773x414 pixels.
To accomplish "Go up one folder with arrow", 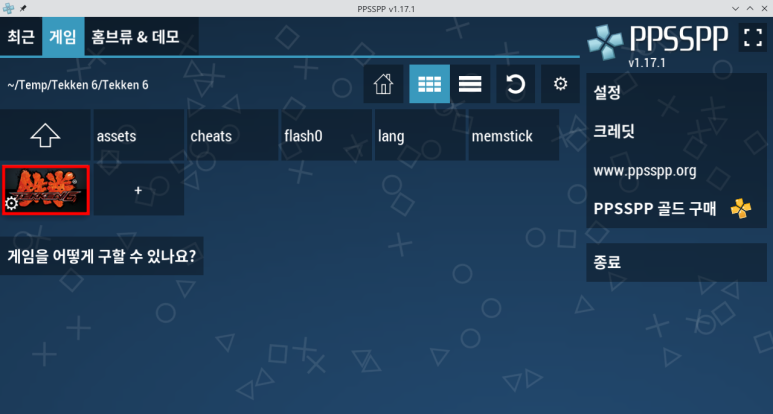I will [45, 135].
